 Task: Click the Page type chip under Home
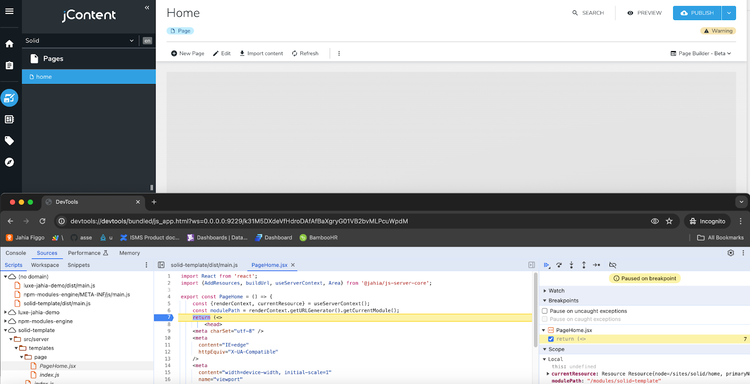pyautogui.click(x=180, y=31)
